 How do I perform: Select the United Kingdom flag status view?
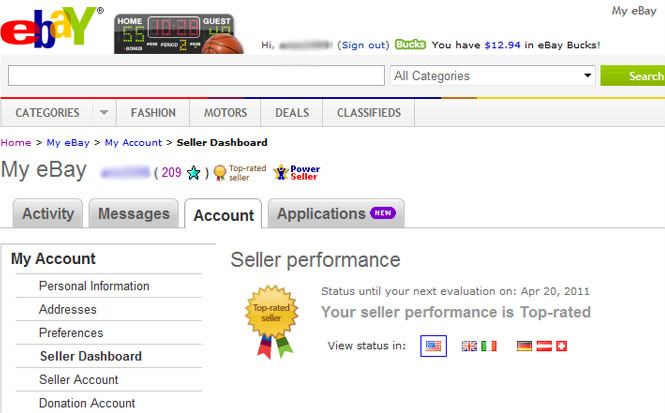coord(469,346)
